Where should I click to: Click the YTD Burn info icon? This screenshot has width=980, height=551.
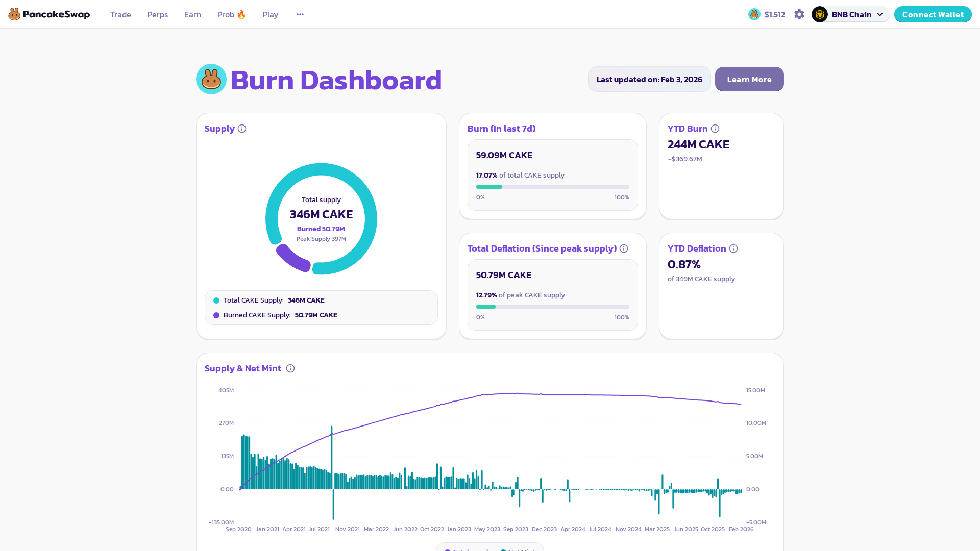[x=715, y=129]
